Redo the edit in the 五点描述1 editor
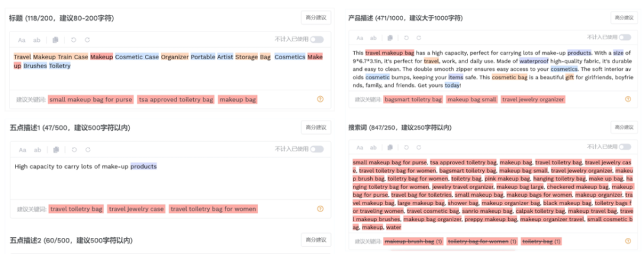 [88, 150]
